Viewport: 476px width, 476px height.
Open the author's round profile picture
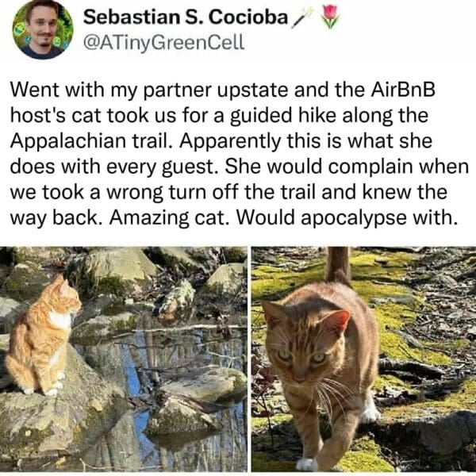coord(43,30)
